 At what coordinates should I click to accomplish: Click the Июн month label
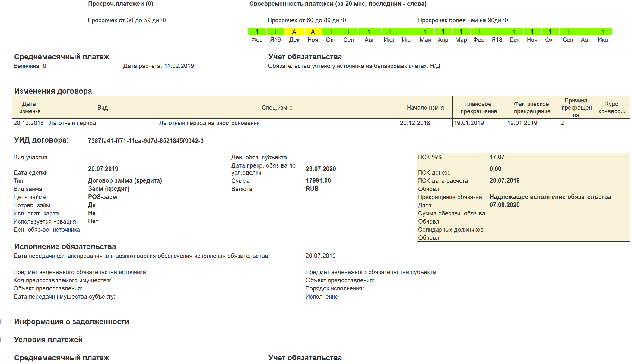[x=408, y=40]
